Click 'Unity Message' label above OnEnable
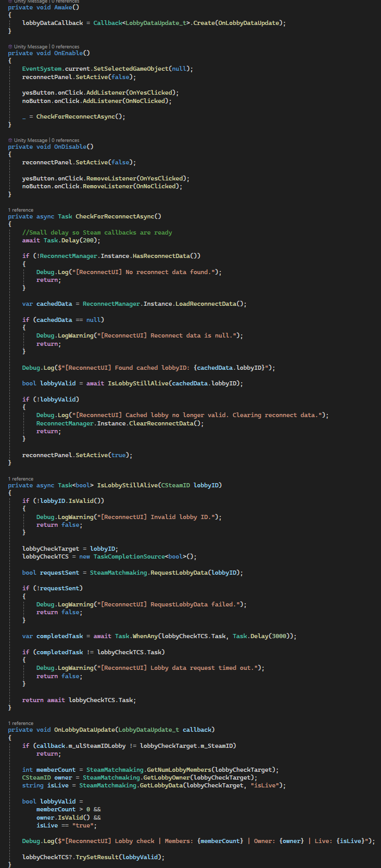The width and height of the screenshot is (381, 868). coord(30,47)
